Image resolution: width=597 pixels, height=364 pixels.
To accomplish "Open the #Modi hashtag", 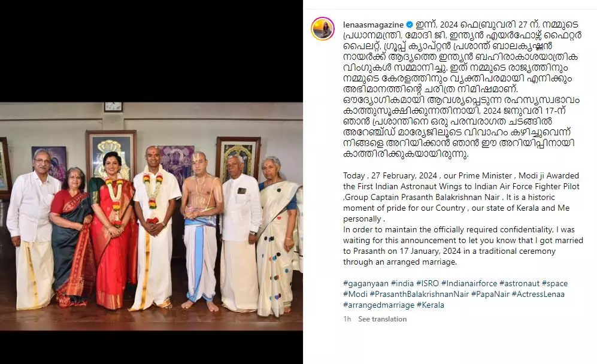I will click(355, 294).
